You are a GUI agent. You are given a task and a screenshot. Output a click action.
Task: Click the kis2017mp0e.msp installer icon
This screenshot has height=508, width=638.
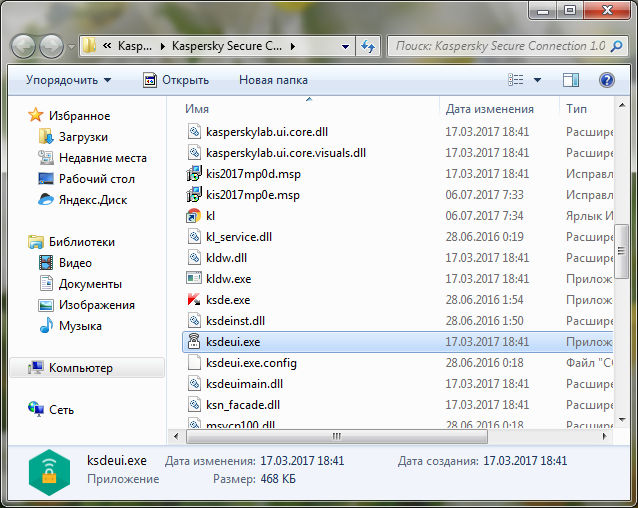[x=194, y=194]
